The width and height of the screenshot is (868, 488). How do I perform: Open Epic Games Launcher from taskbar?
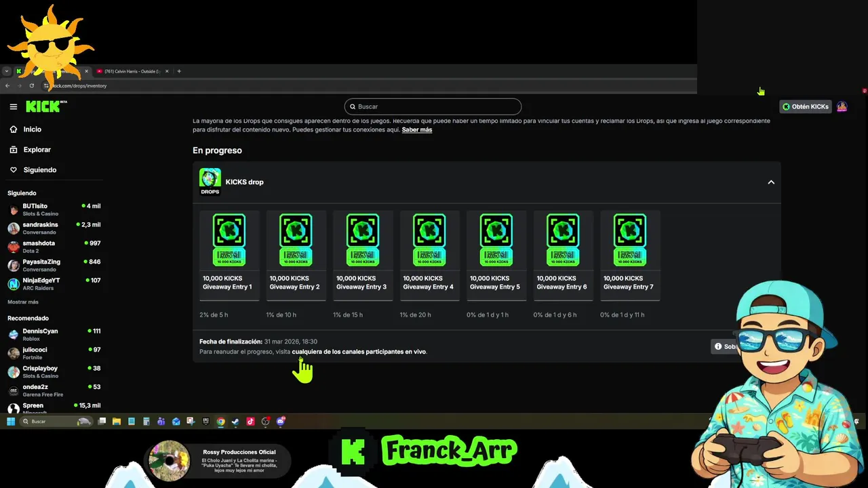click(206, 422)
